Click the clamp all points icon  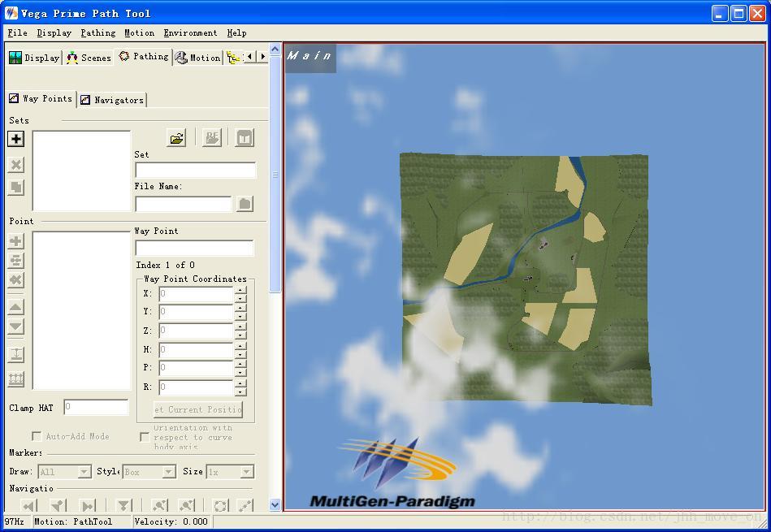16,378
